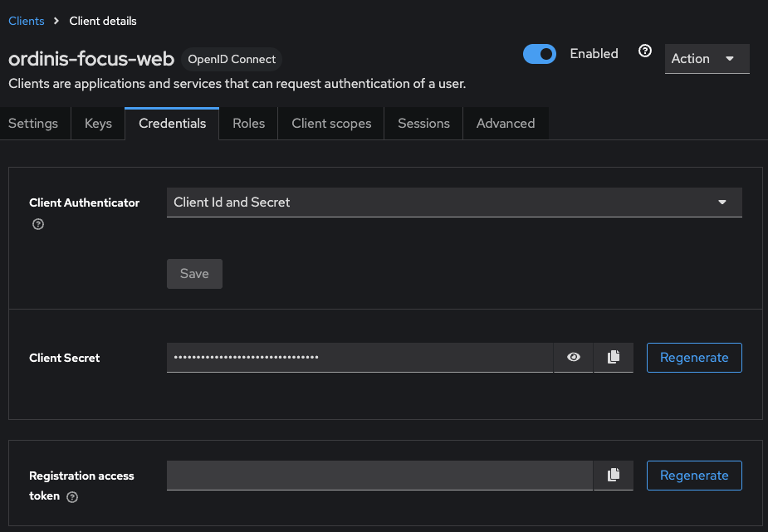Switch to the Advanced tab
Screen dimensions: 768x532
[505, 124]
